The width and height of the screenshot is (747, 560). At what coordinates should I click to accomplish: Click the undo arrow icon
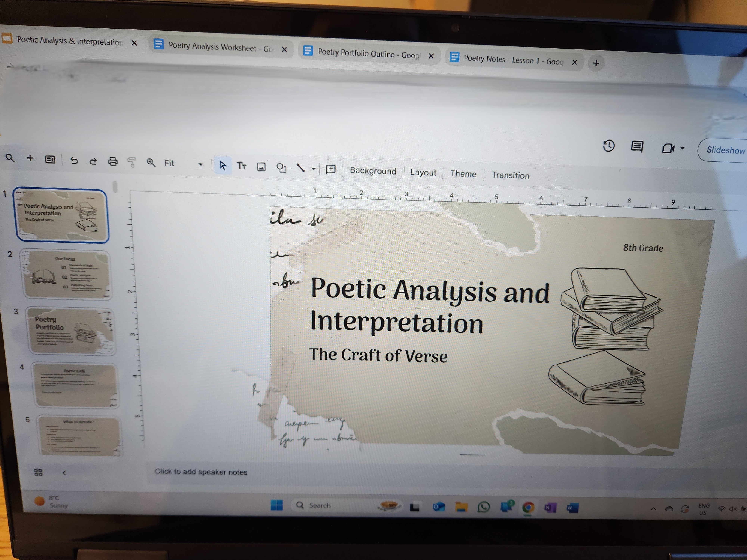[74, 161]
